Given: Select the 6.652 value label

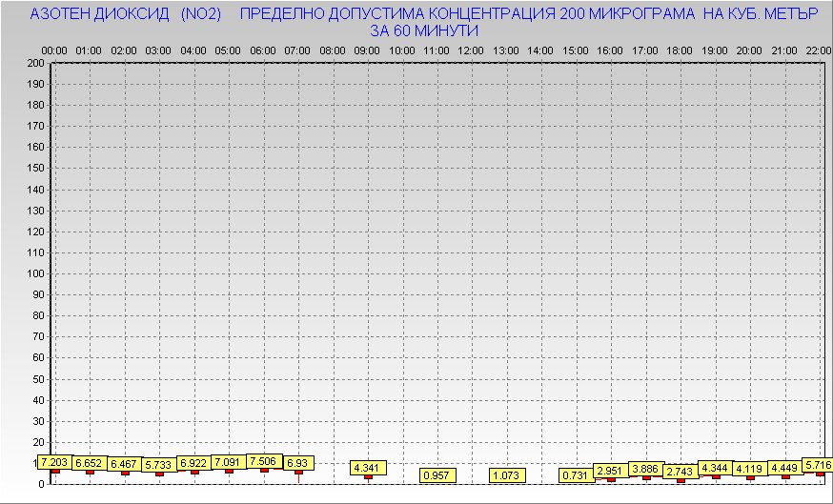Looking at the screenshot, I should (x=89, y=463).
